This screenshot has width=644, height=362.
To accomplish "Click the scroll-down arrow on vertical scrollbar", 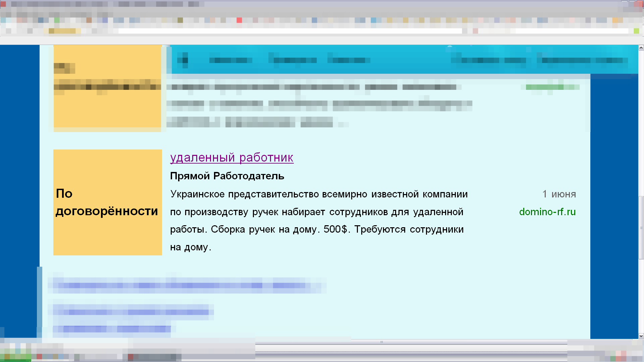I will pyautogui.click(x=641, y=336).
